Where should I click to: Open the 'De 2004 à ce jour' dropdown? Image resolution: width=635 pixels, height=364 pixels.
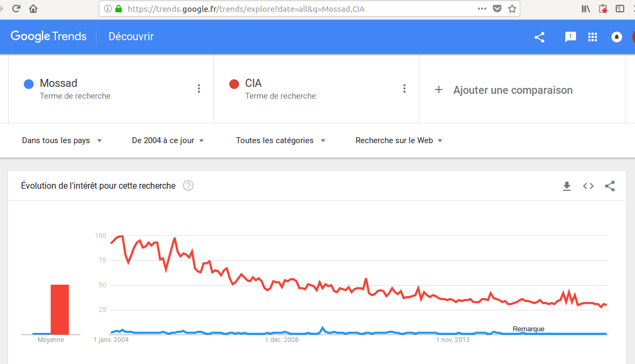tap(168, 140)
